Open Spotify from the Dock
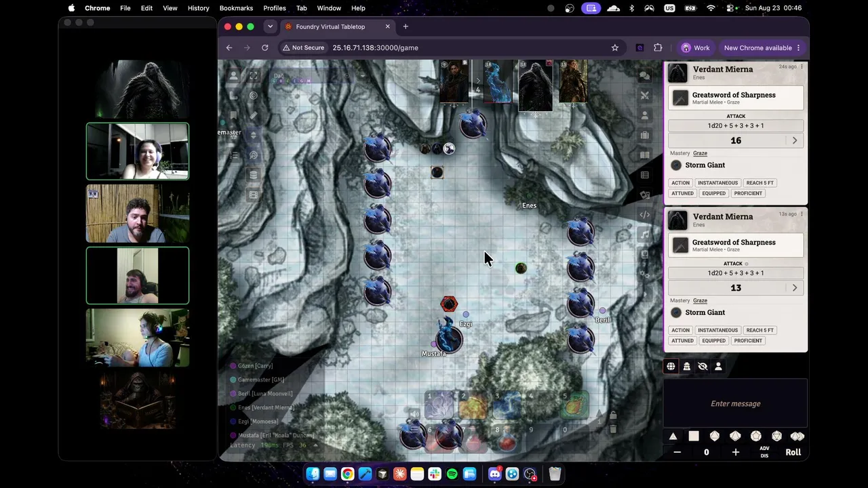This screenshot has width=868, height=488. pyautogui.click(x=452, y=474)
